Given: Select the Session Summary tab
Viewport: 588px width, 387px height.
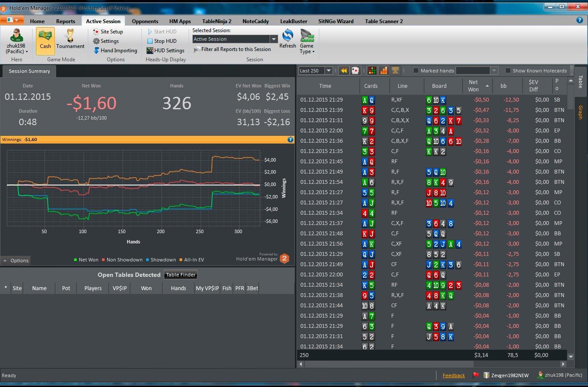Looking at the screenshot, I should pyautogui.click(x=29, y=71).
